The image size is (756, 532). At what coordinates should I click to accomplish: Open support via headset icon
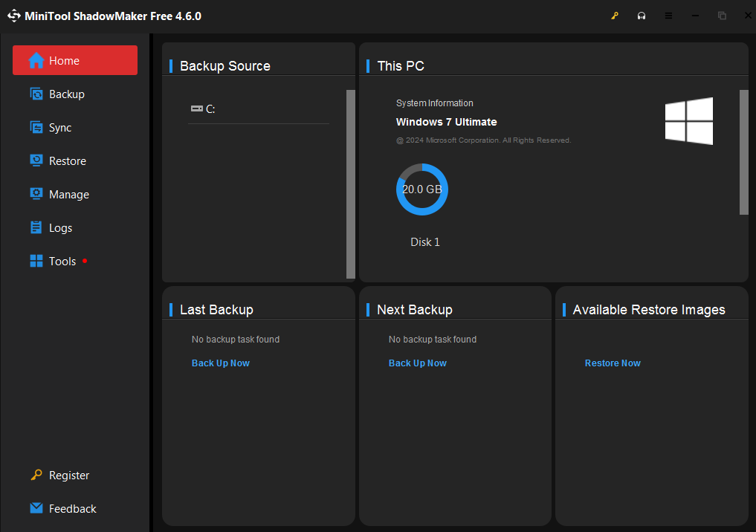(x=642, y=16)
